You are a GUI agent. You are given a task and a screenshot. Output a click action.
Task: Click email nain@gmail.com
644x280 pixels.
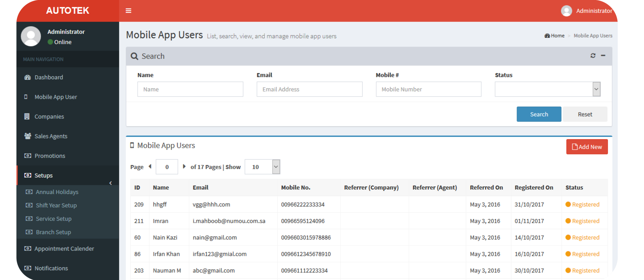[215, 237]
